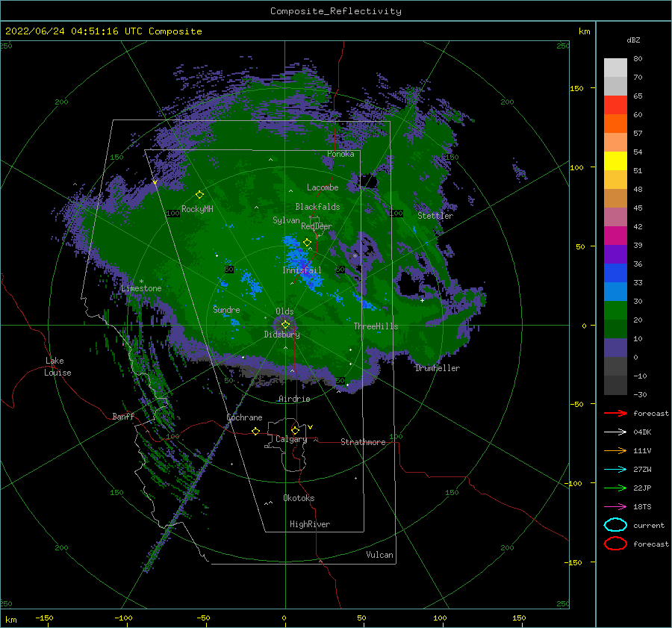Image resolution: width=672 pixels, height=628 pixels.
Task: Click the bright green 20-30 dBZ swatch
Action: point(615,311)
